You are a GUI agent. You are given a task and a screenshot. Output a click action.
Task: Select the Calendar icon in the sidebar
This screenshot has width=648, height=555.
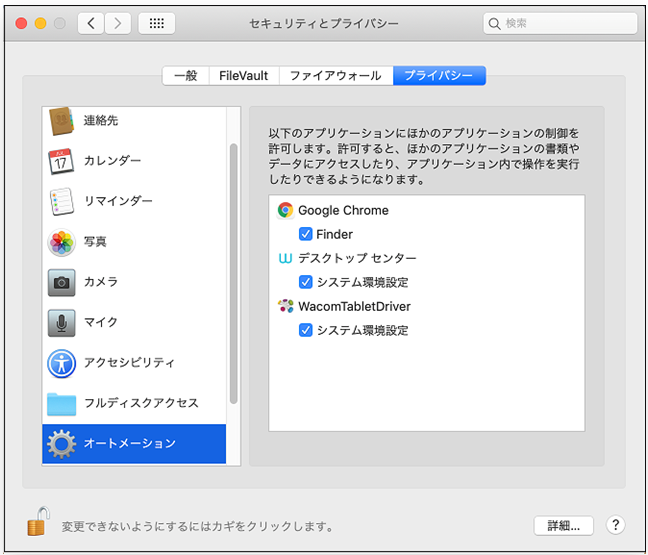(x=62, y=161)
